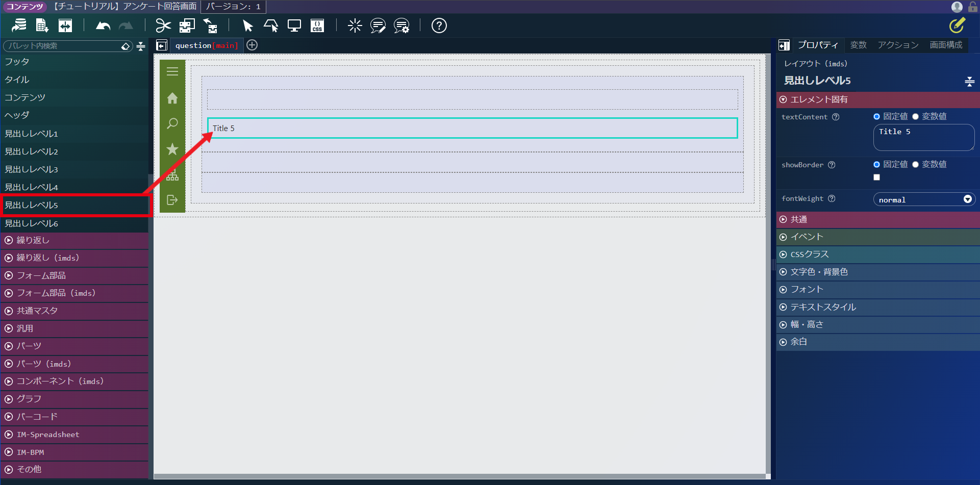Click the yellow pencil icon
The height and width of the screenshot is (485, 980).
pos(957,25)
